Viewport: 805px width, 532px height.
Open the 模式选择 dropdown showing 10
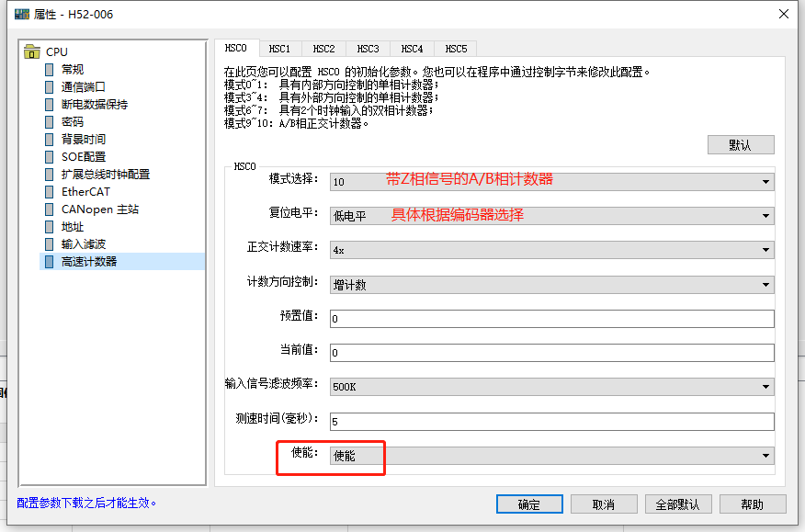tap(552, 182)
